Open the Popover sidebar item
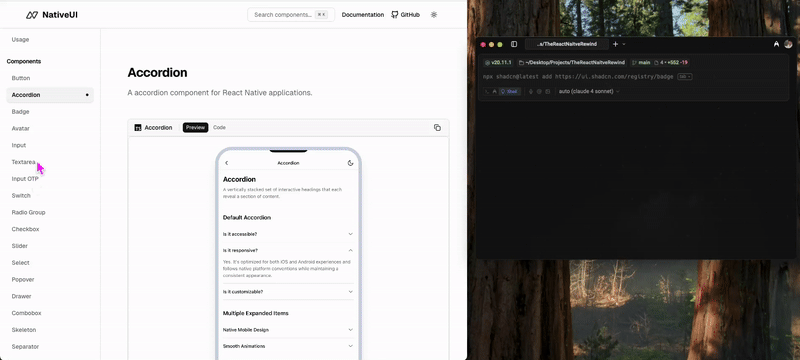800x360 pixels. pyautogui.click(x=22, y=279)
